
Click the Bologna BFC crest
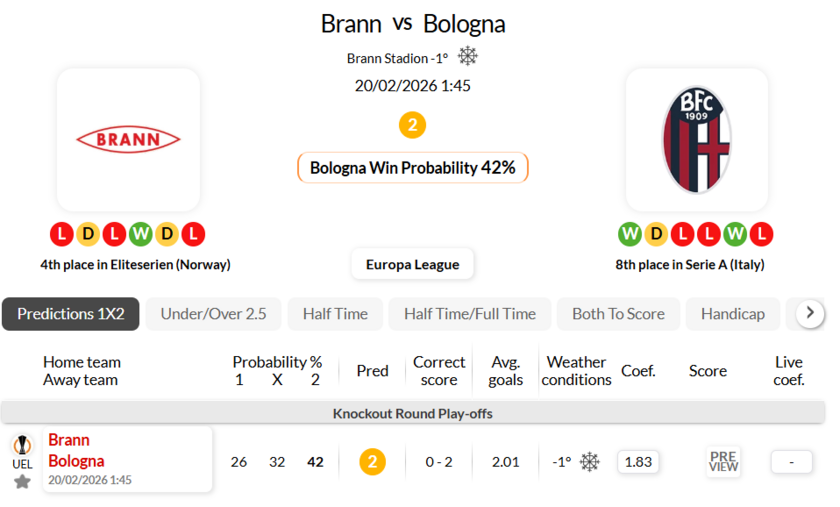coord(696,139)
